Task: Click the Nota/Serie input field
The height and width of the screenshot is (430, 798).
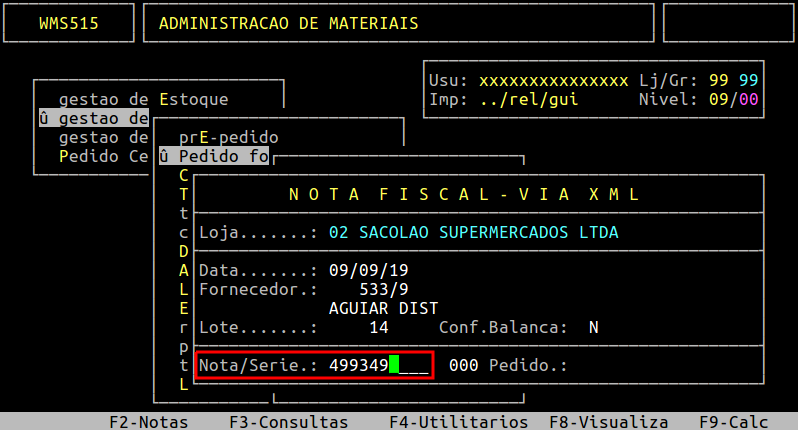Action: (379, 365)
